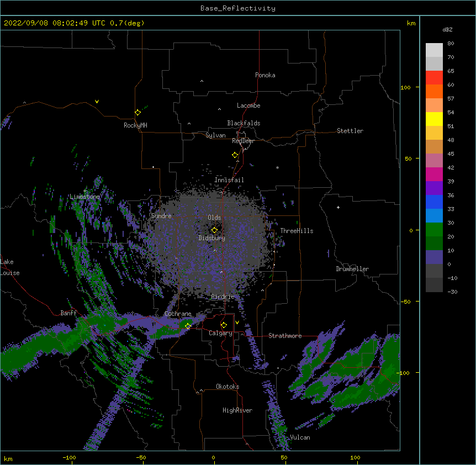The height and width of the screenshot is (465, 476).
Task: Click the white asterisk marker east of Innisfail
Action: click(277, 167)
